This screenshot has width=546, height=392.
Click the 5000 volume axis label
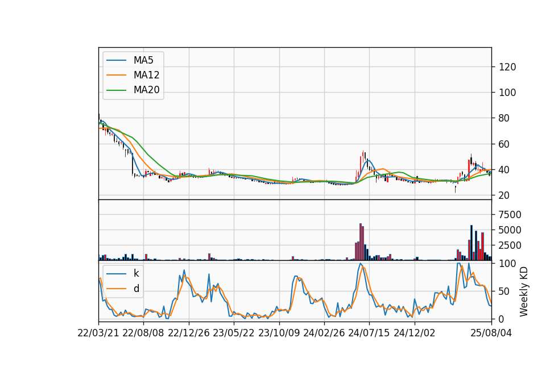pos(510,230)
